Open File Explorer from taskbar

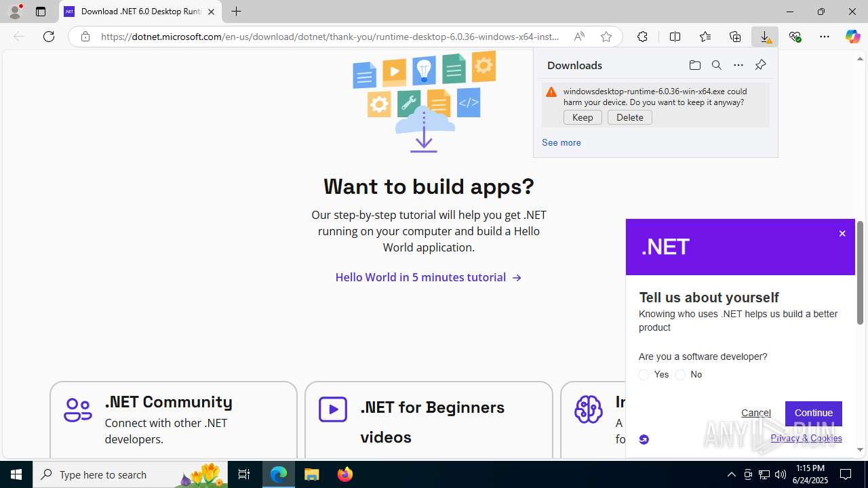click(312, 474)
